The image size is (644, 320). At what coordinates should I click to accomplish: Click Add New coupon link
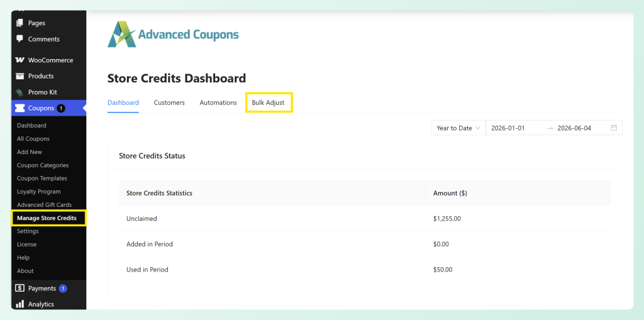(30, 152)
